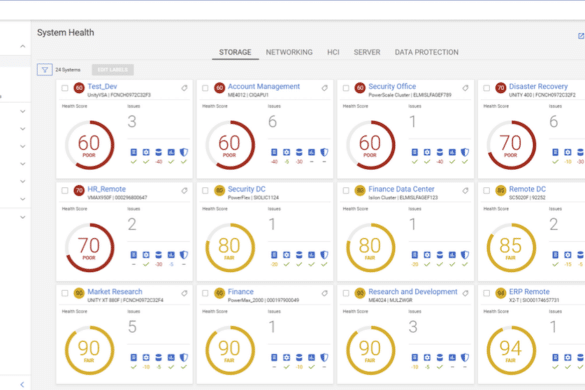
Task: Select the Test_Dev system checkbox
Action: pos(65,88)
